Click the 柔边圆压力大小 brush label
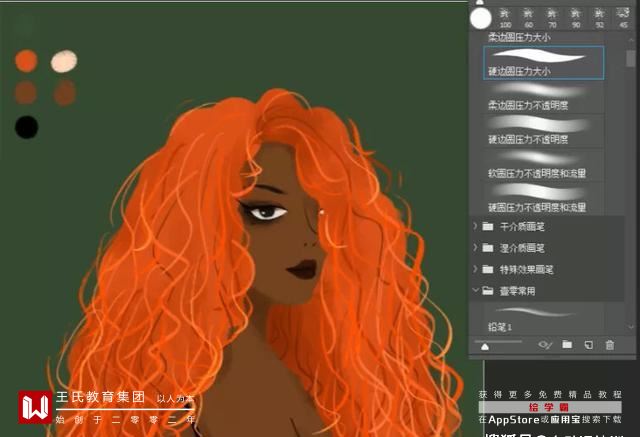 pos(519,38)
